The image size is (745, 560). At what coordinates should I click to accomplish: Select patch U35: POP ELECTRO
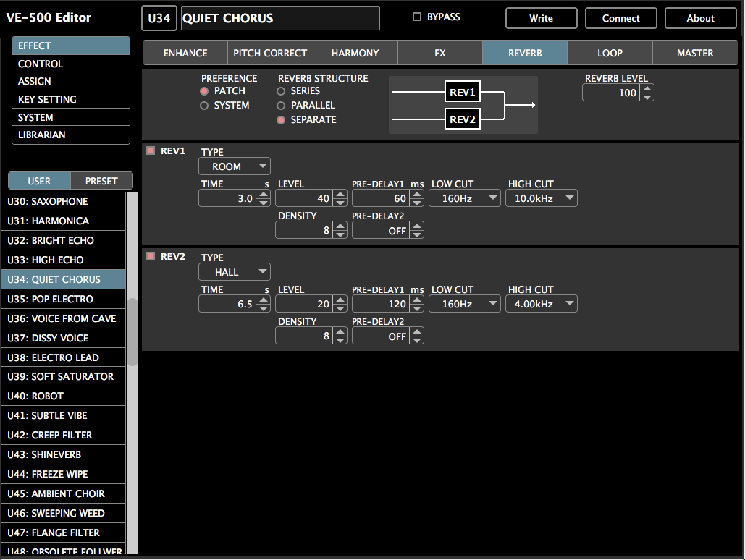pyautogui.click(x=63, y=300)
